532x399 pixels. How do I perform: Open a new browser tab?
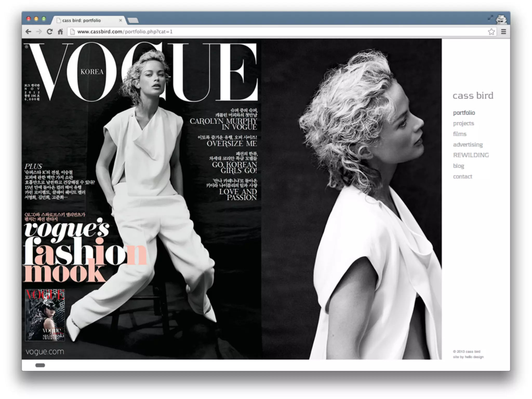point(133,20)
